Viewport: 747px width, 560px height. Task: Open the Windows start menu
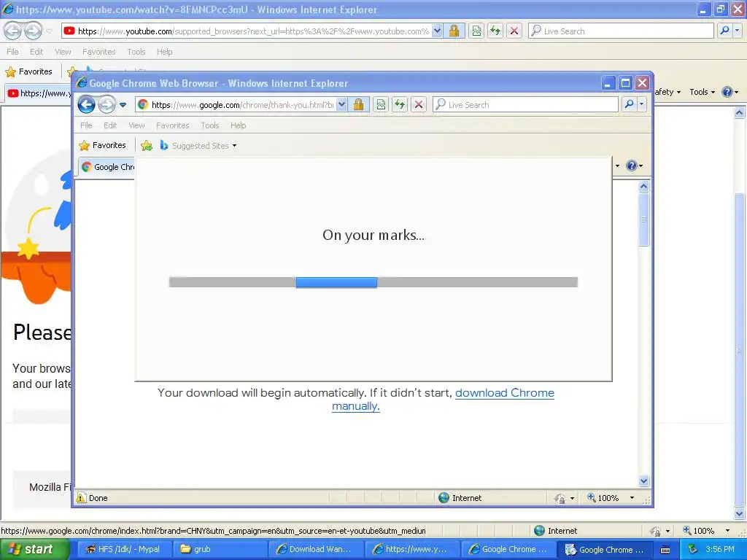click(35, 549)
